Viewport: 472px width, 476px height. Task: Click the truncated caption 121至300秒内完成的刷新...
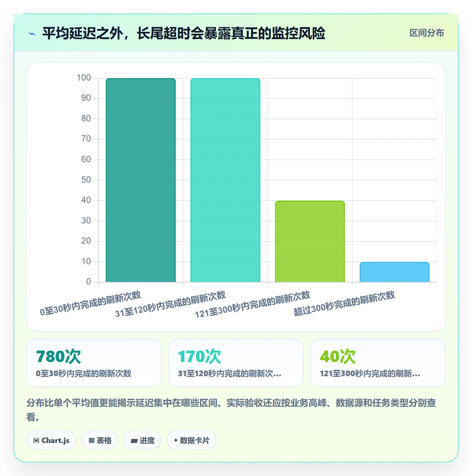point(370,374)
